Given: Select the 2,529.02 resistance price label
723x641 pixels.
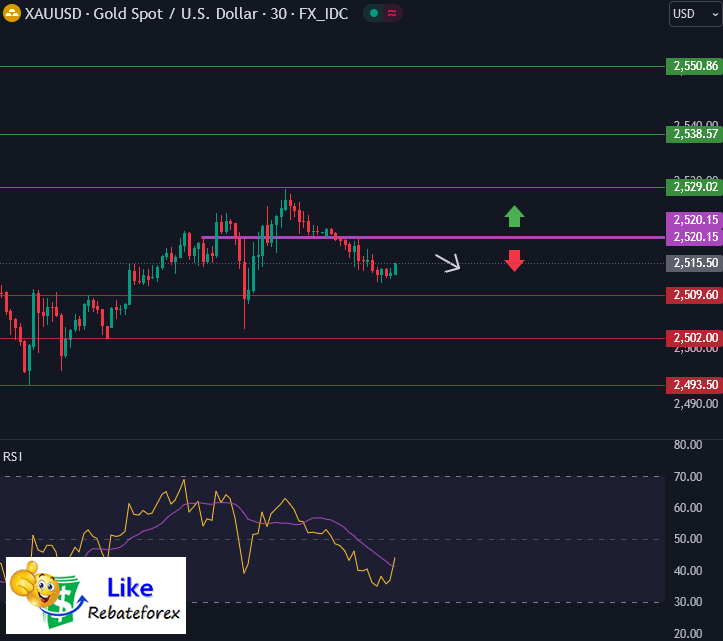Looking at the screenshot, I should (x=694, y=187).
